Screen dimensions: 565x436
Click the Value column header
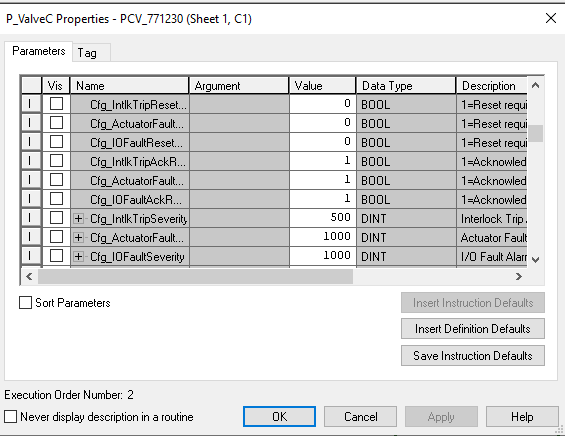(x=322, y=86)
